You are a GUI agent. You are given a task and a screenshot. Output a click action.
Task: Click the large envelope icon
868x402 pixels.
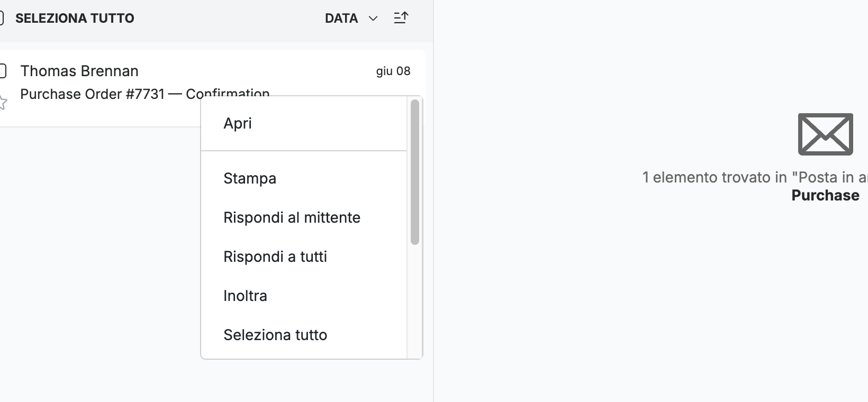[825, 134]
